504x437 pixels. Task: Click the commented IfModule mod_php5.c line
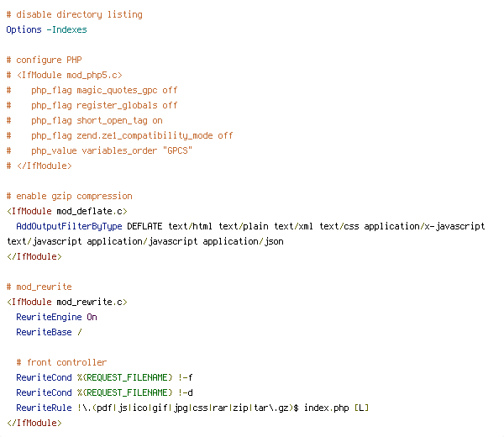coord(65,75)
